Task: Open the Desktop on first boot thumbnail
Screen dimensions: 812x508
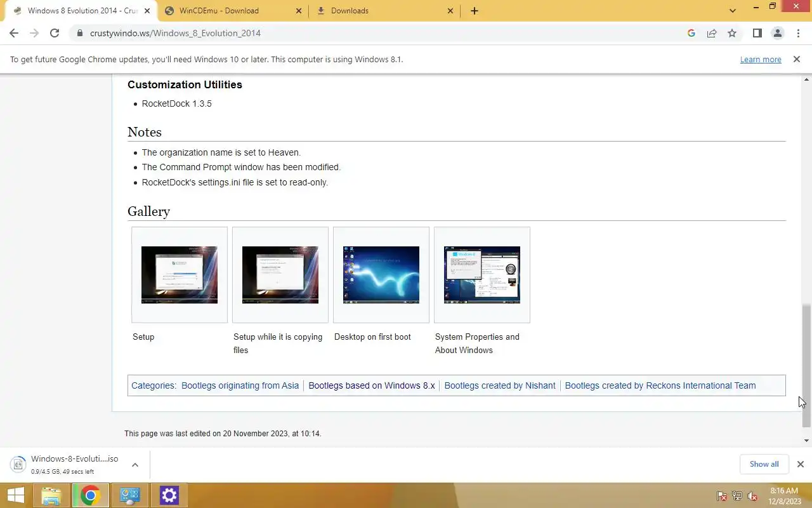Action: point(381,275)
